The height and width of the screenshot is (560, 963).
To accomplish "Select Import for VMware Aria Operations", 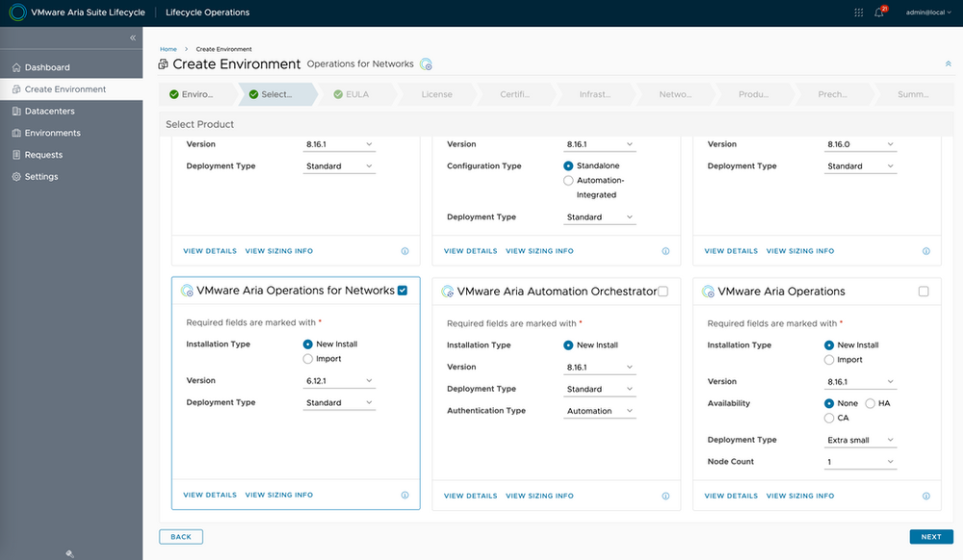I will pyautogui.click(x=828, y=360).
